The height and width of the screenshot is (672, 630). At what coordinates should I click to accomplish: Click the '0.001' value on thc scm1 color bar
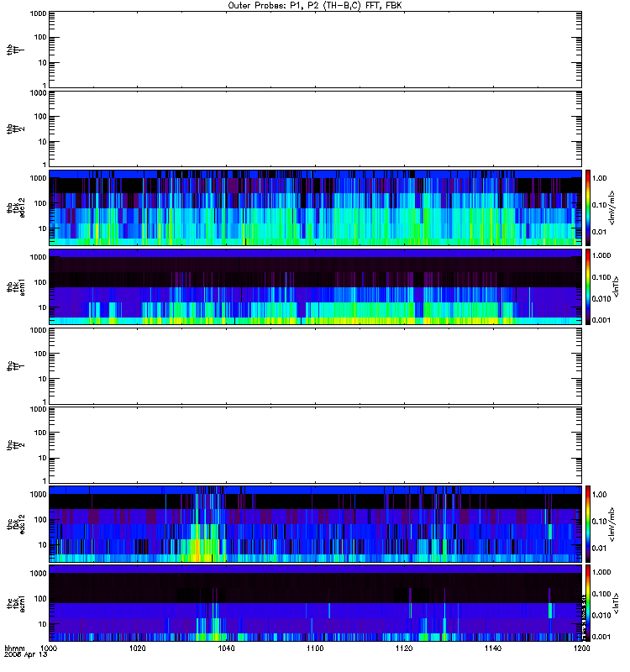click(601, 637)
